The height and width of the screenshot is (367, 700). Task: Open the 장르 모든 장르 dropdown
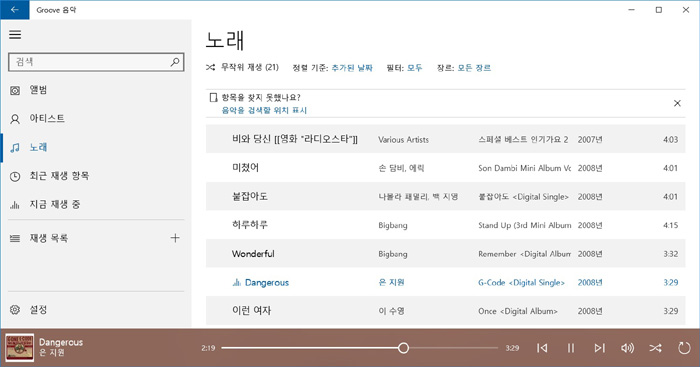click(474, 68)
